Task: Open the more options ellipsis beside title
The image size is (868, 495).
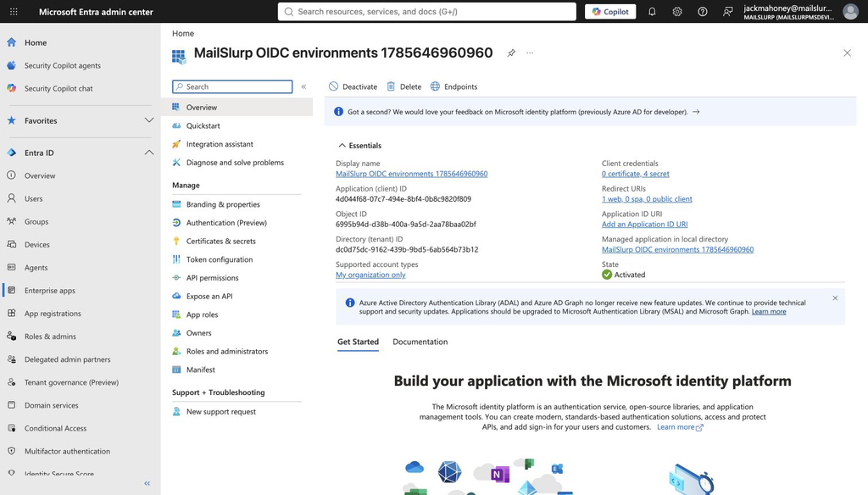Action: (x=530, y=53)
